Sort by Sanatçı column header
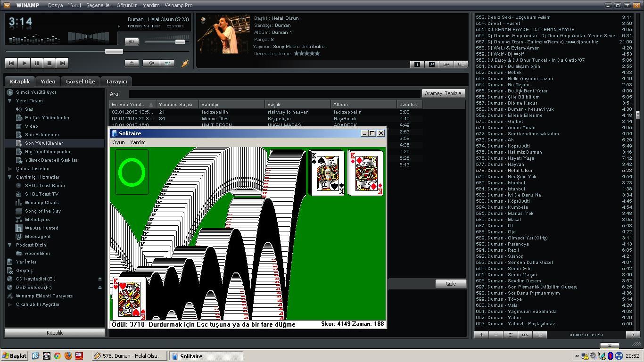This screenshot has height=362, width=644. tap(232, 104)
